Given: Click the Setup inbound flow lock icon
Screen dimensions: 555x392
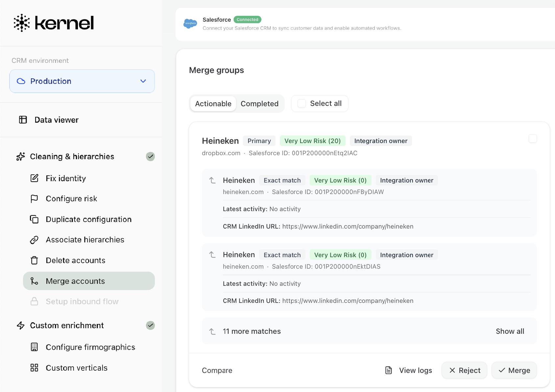Looking at the screenshot, I should point(34,302).
